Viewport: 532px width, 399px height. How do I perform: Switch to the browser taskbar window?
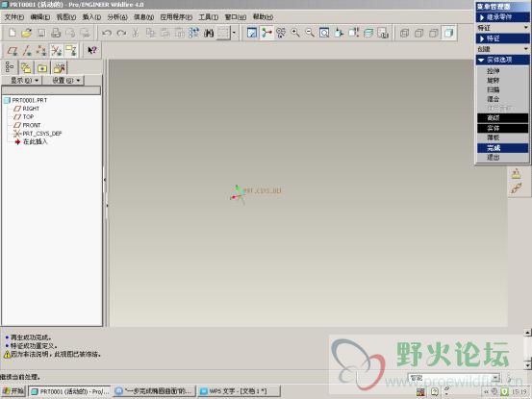(x=154, y=391)
